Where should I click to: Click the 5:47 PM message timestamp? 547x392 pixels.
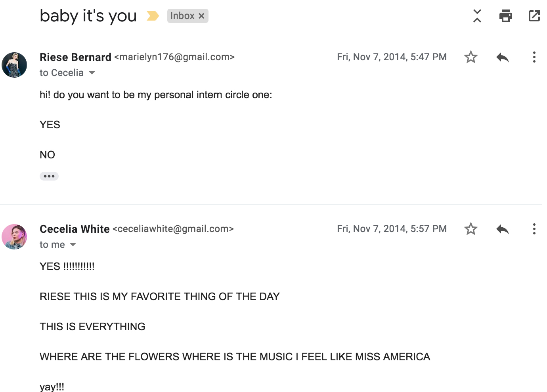pos(392,57)
